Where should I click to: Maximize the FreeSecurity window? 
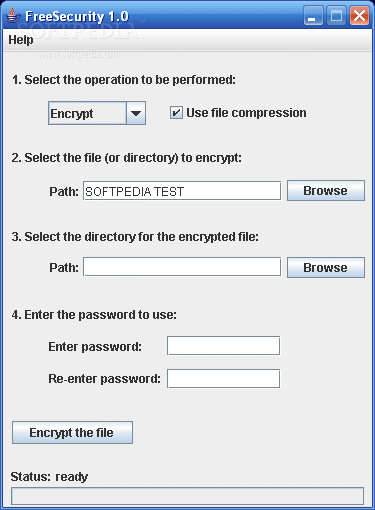tap(336, 15)
